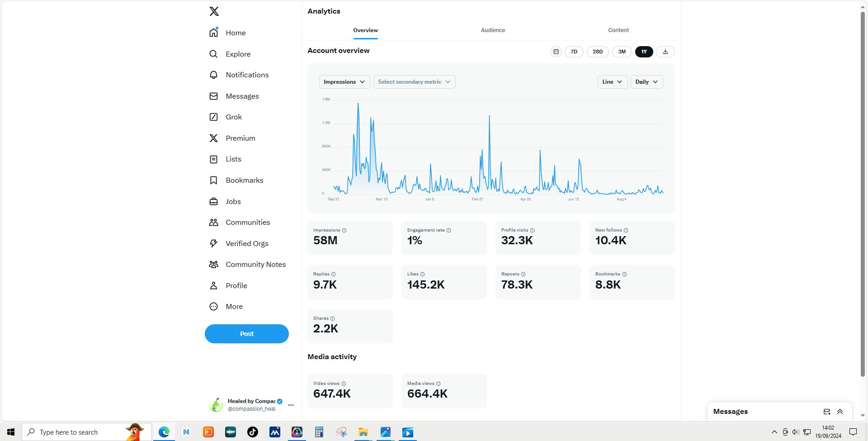This screenshot has width=868, height=441.
Task: Open the Impressions primary metric dropdown
Action: click(x=344, y=82)
